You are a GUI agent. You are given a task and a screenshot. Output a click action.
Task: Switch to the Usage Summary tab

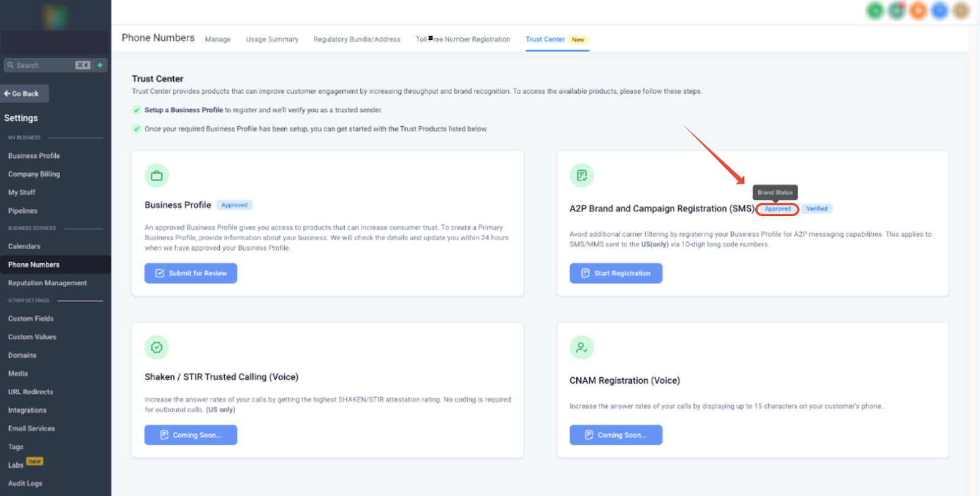(272, 39)
